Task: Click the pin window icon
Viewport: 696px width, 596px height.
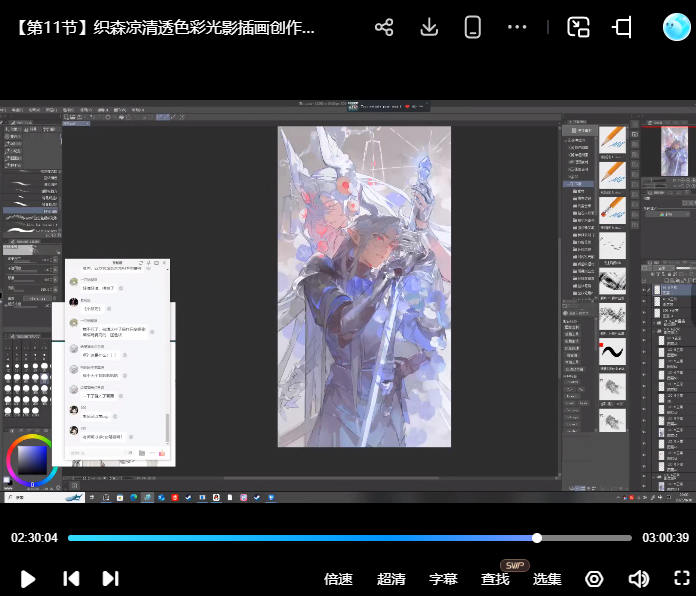Action: tap(622, 27)
